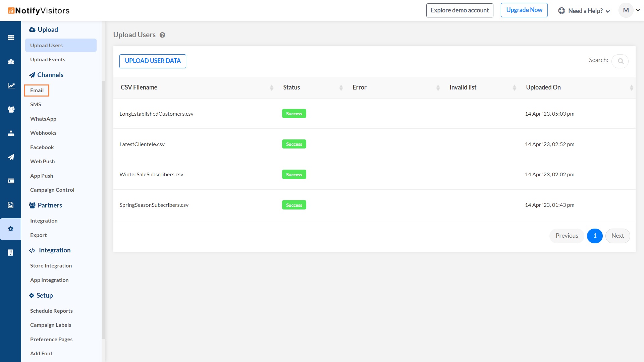Open Partners Integration item

tap(44, 221)
